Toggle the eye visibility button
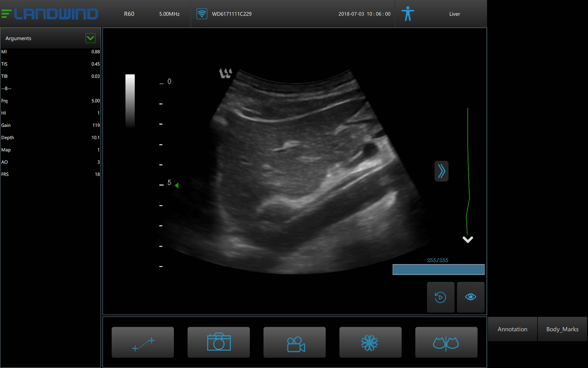This screenshot has width=588, height=368. 471,297
